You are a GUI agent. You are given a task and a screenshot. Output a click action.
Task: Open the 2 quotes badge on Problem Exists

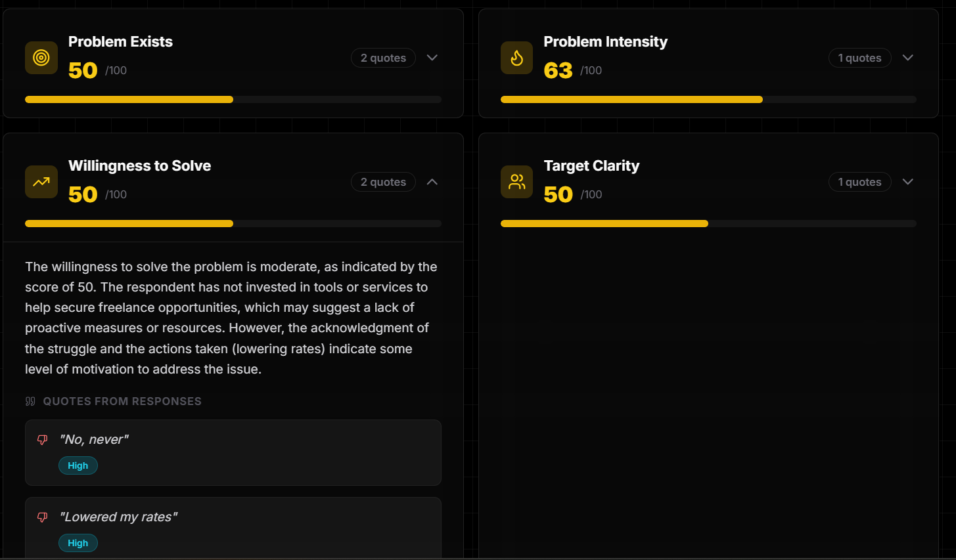[x=383, y=58]
